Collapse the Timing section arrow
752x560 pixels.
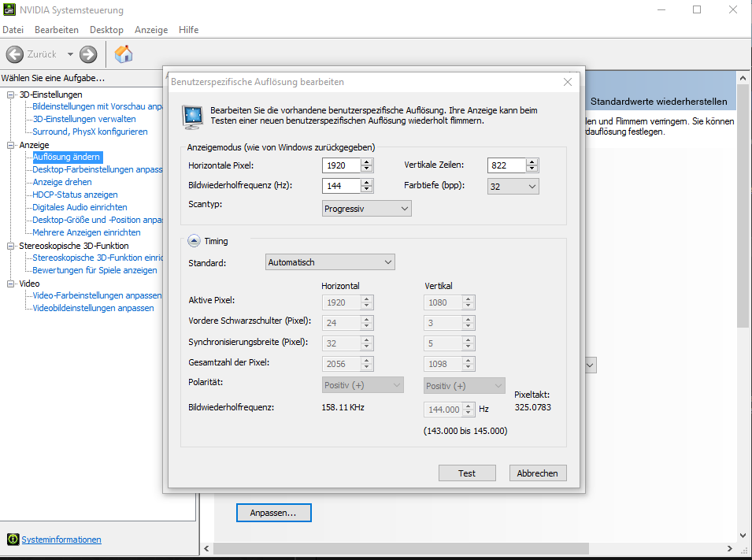[x=194, y=241]
